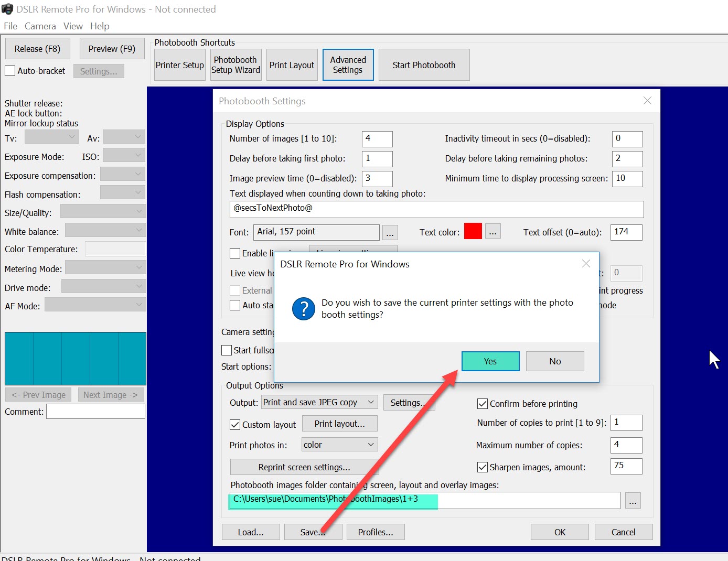728x561 pixels.
Task: Open the Print photos in color dropdown
Action: (339, 445)
